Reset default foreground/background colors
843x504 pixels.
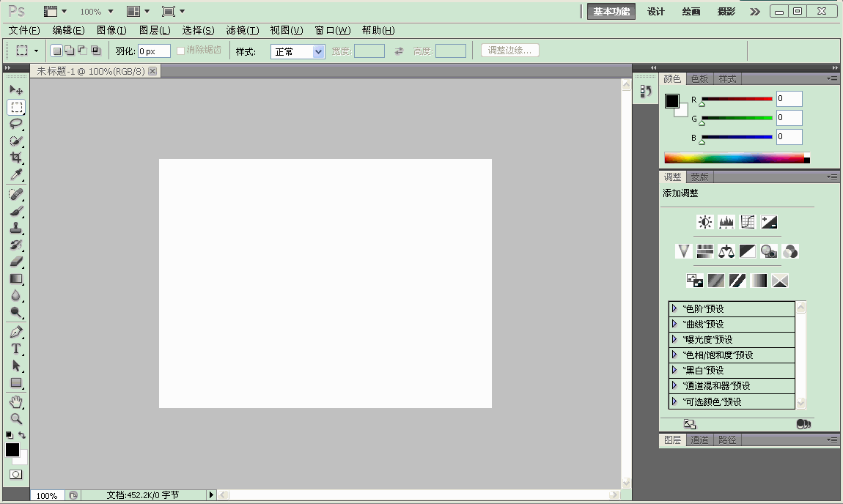9,434
